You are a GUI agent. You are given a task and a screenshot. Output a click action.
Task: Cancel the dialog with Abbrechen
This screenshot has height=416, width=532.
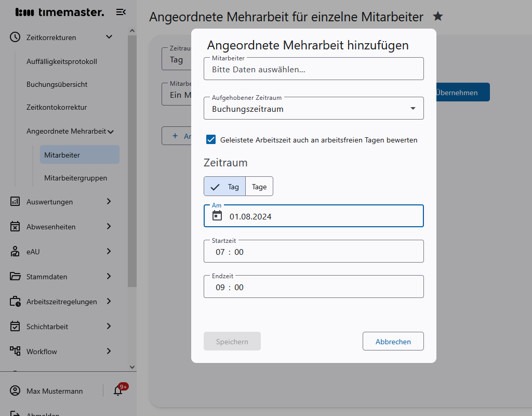coord(393,341)
